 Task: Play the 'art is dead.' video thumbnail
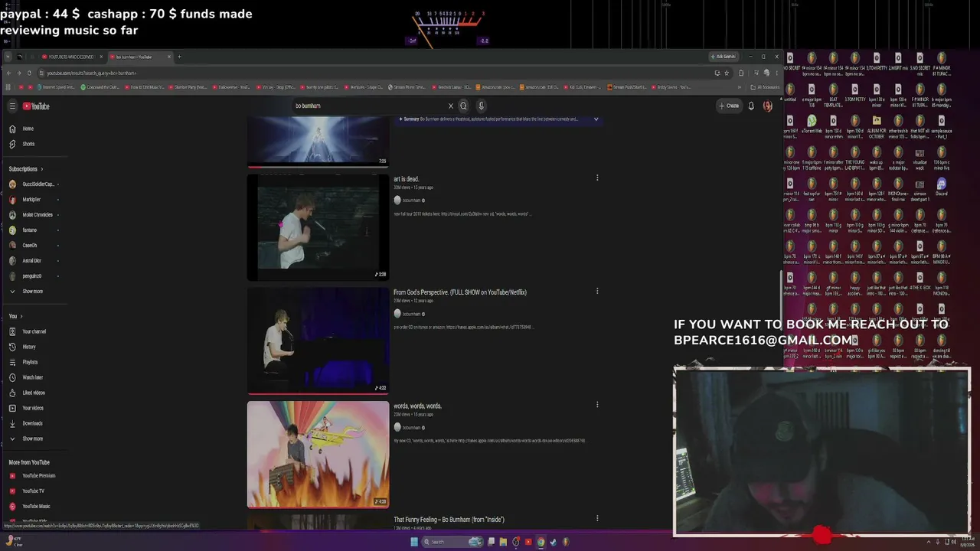(x=318, y=227)
